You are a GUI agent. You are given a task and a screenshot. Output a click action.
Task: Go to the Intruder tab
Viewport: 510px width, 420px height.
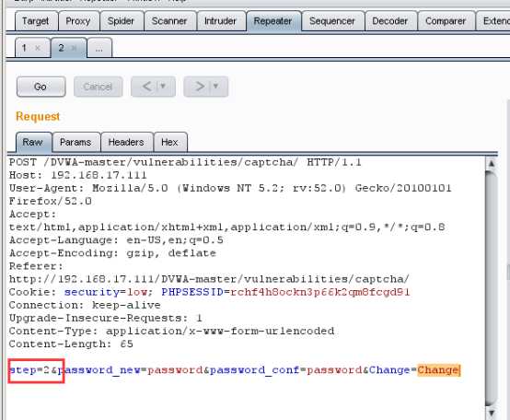click(x=221, y=21)
